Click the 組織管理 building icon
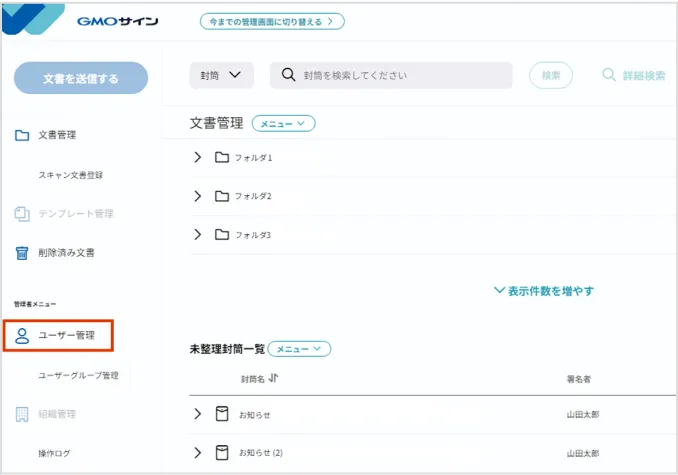 click(22, 414)
